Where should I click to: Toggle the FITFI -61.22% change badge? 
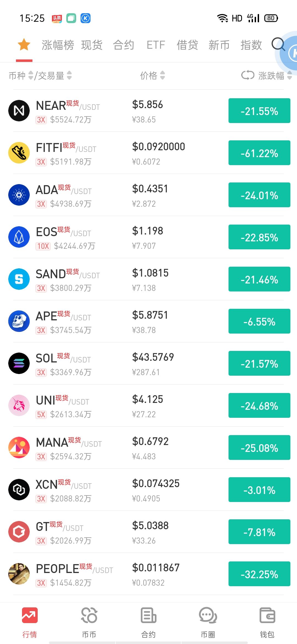click(x=259, y=153)
